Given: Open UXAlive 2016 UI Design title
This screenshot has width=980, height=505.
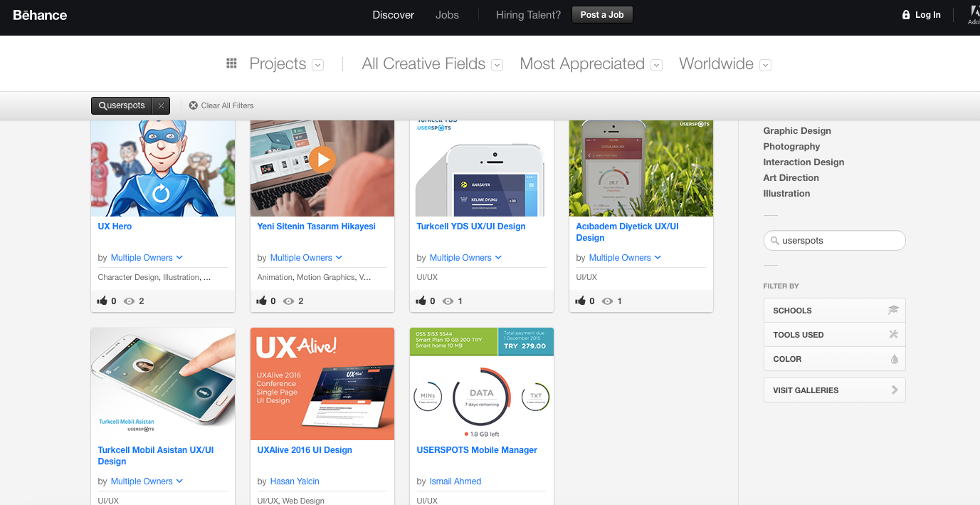Looking at the screenshot, I should (x=305, y=450).
